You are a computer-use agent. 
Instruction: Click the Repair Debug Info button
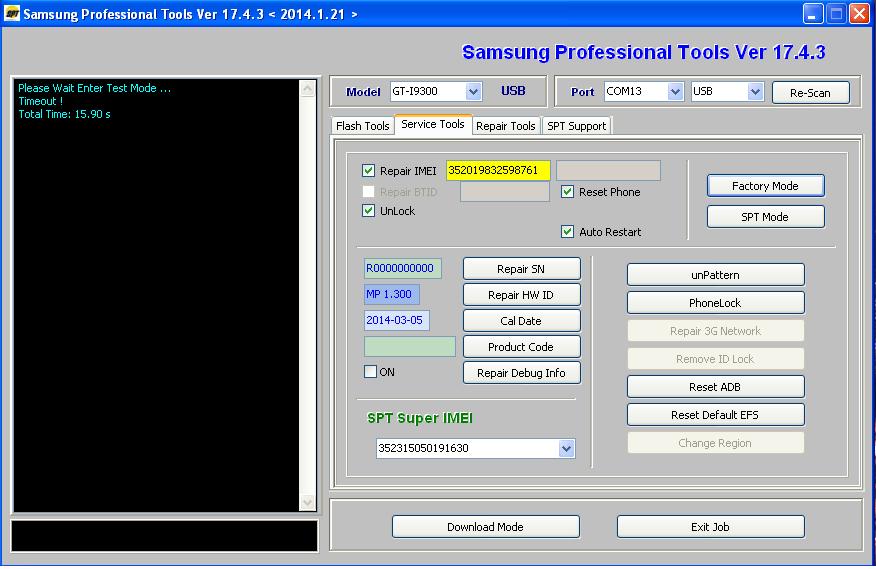pyautogui.click(x=521, y=373)
